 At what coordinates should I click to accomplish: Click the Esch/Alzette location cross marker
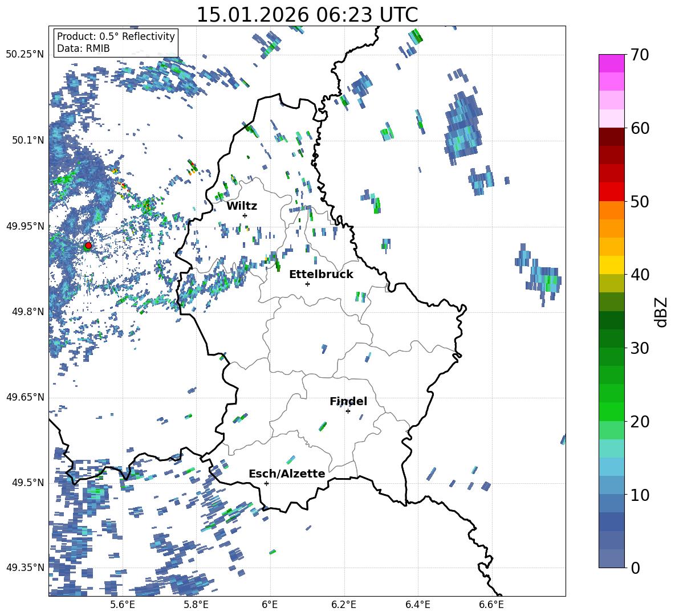pos(266,483)
